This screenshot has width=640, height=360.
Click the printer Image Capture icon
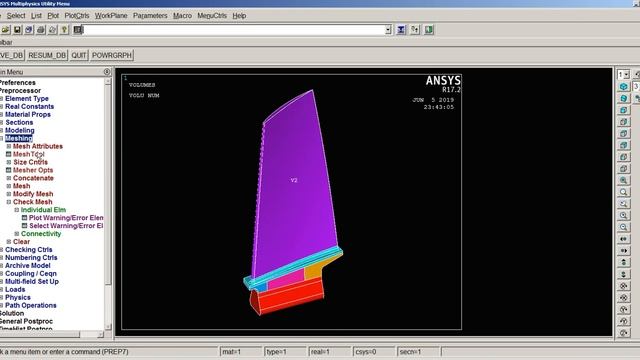(41, 30)
